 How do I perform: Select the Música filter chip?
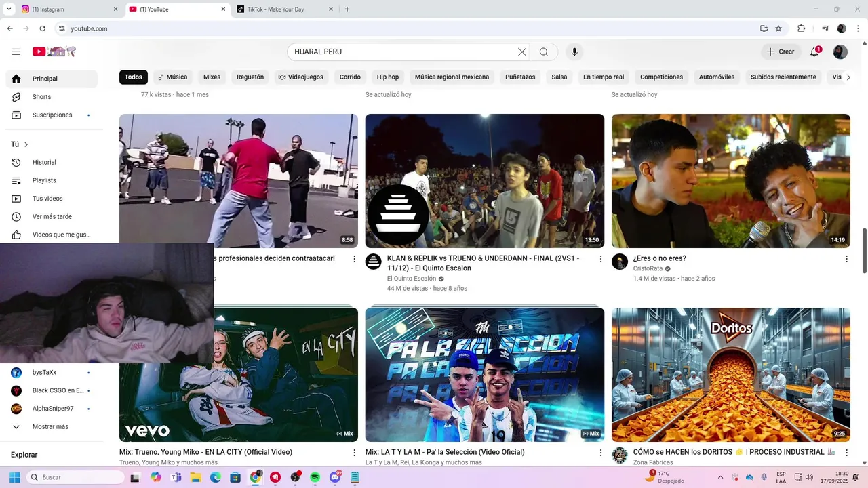pos(173,77)
